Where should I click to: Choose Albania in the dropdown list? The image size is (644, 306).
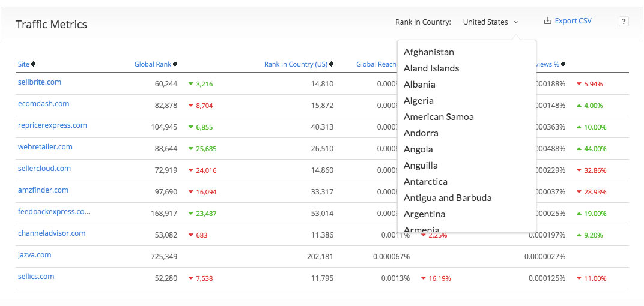pyautogui.click(x=419, y=85)
